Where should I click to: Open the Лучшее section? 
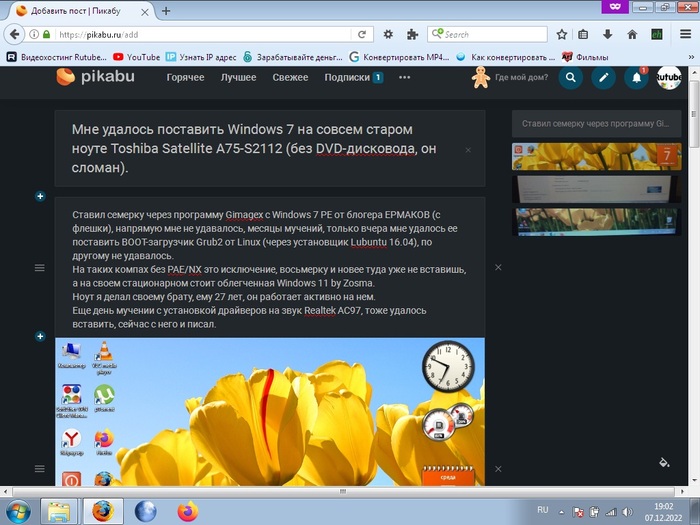click(238, 77)
